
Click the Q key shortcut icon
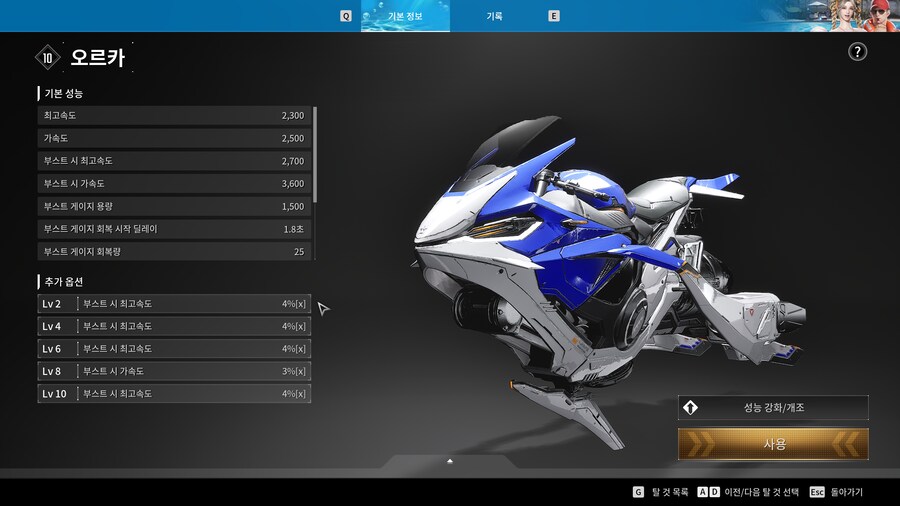tap(346, 16)
